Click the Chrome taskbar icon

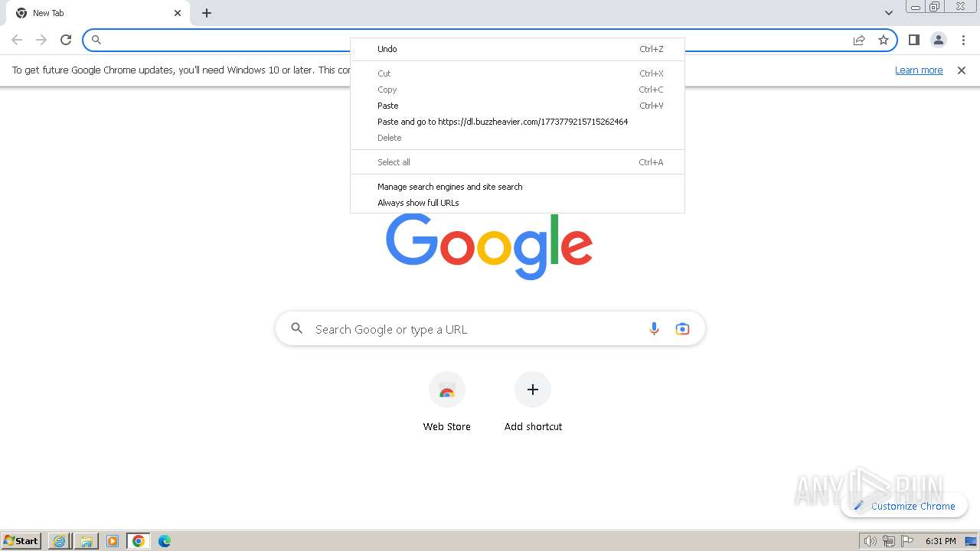[x=139, y=541]
